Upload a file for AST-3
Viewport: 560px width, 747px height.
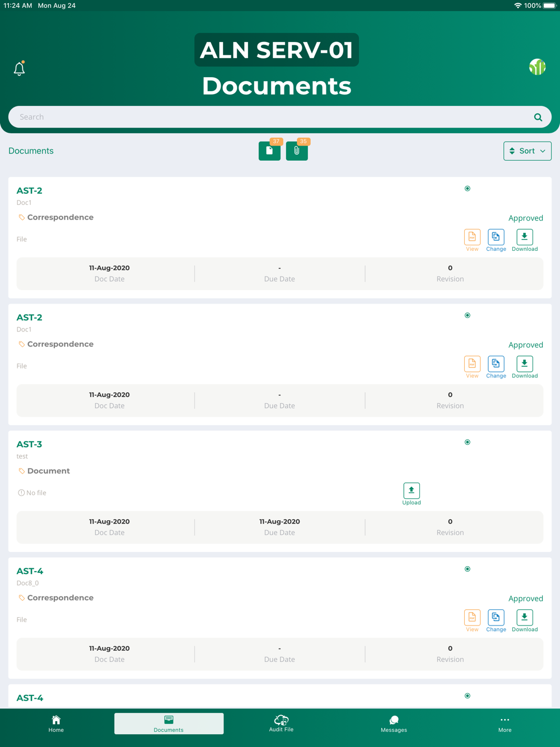412,494
